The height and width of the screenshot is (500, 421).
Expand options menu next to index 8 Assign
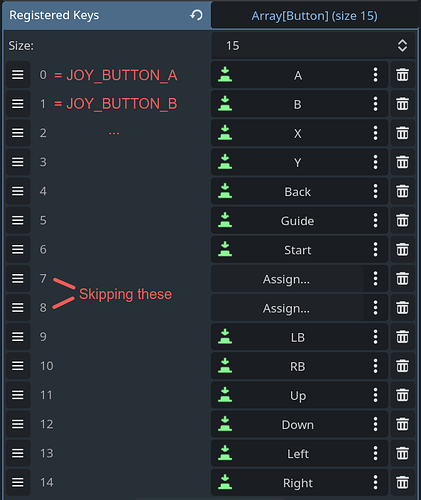click(375, 308)
